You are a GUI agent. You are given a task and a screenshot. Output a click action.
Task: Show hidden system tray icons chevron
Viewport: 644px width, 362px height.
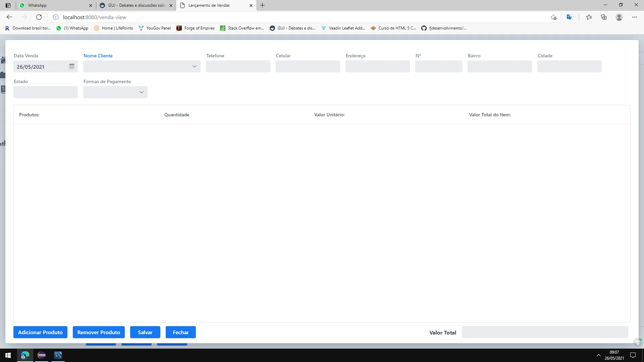(x=598, y=355)
